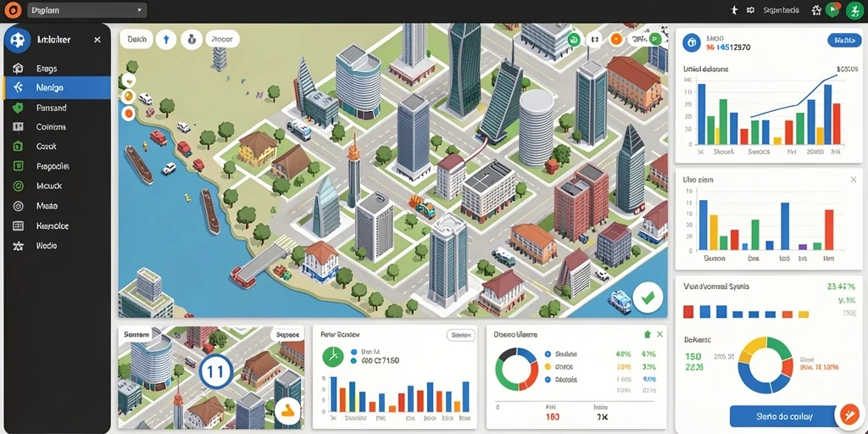Click the blue pin button on map toolbar
868x434 pixels.
[166, 40]
